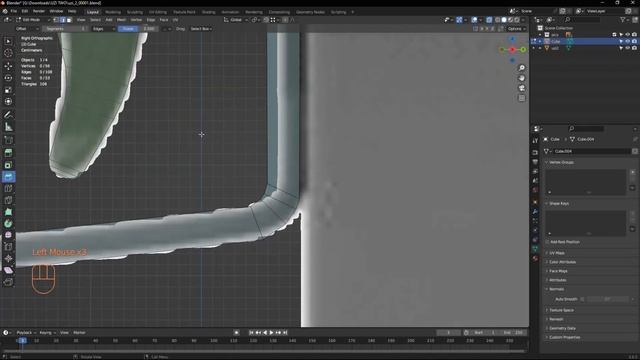Enable face select mode
Image resolution: width=640 pixels, height=360 pixels.
coord(69,20)
